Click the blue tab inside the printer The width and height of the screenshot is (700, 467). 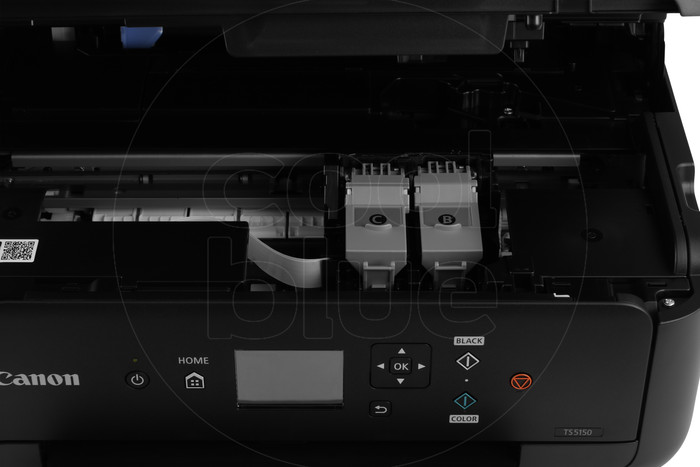[142, 36]
